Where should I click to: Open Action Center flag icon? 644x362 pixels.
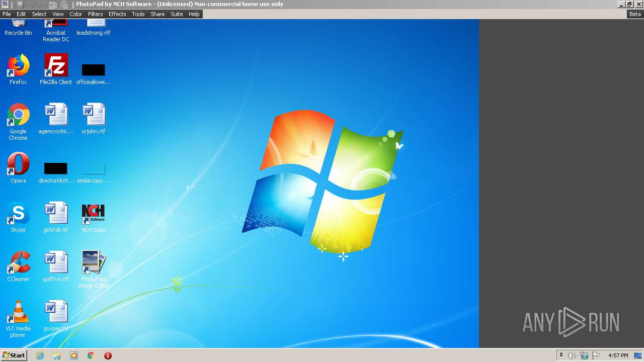click(x=596, y=355)
